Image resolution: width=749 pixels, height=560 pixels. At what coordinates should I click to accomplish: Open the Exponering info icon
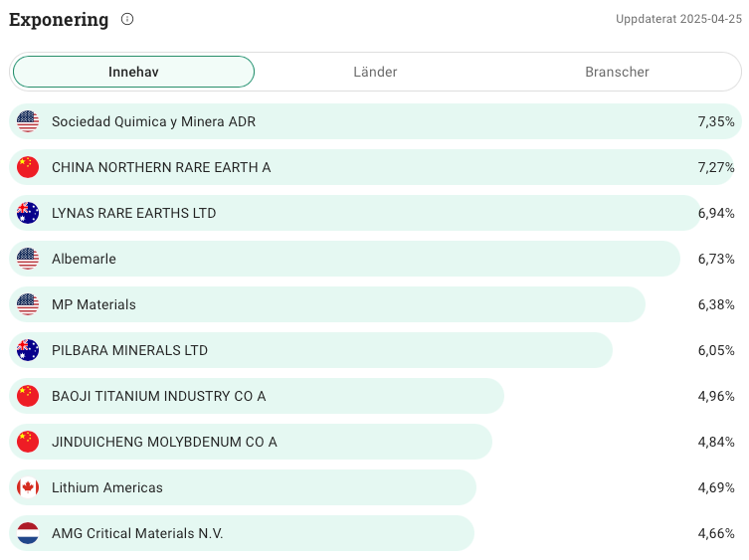[x=127, y=19]
